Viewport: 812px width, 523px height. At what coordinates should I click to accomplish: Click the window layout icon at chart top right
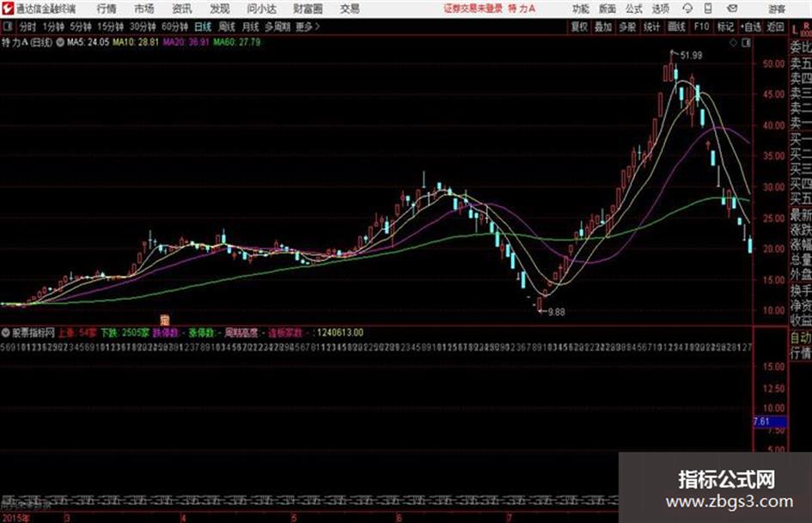tap(746, 43)
